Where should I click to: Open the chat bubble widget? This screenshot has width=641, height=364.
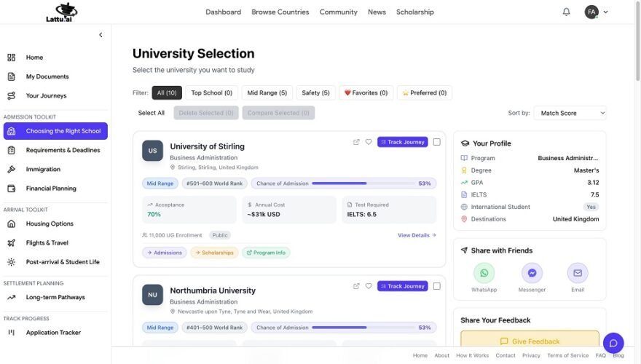613,343
